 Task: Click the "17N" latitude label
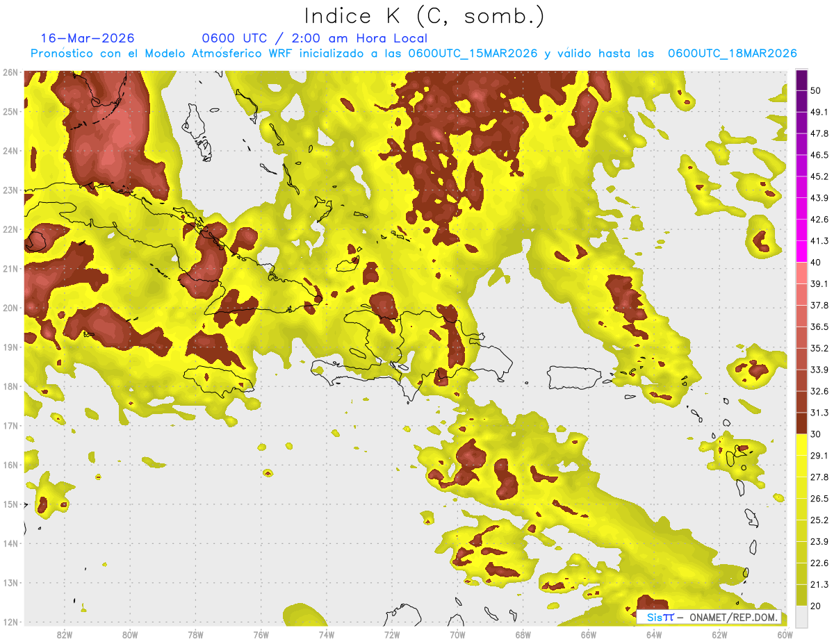(x=10, y=425)
